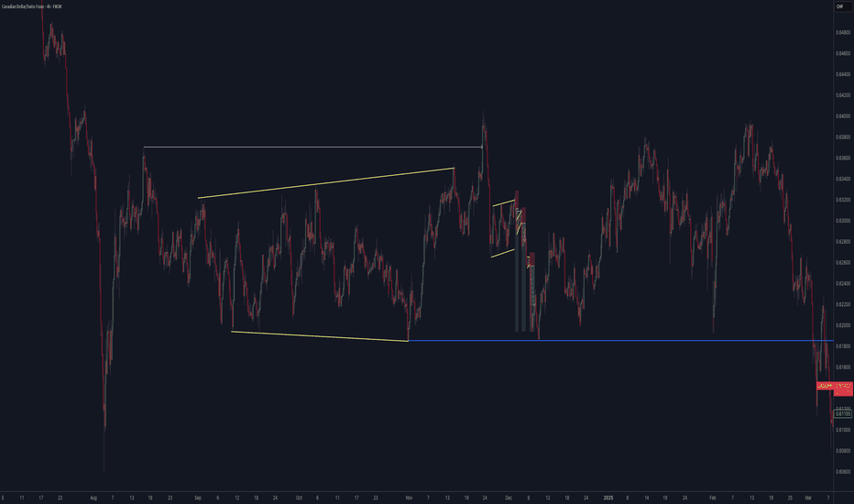
Task: Click the 0.61600 price axis label
Action: click(843, 367)
